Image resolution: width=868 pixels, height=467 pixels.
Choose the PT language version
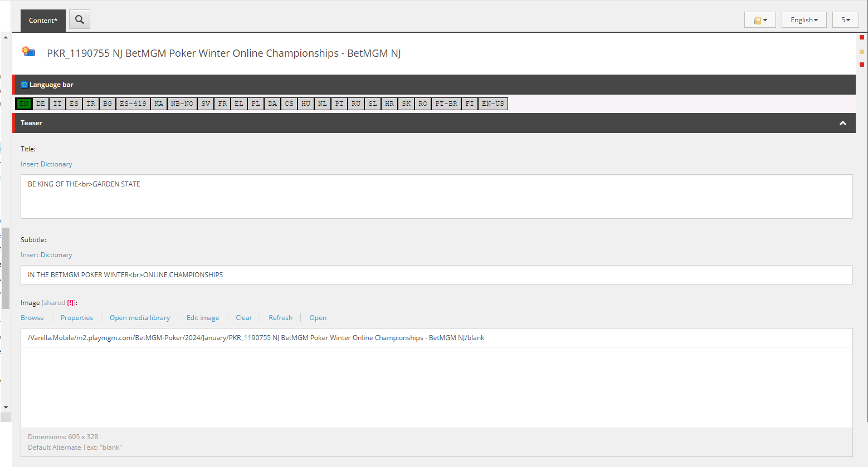(x=339, y=104)
